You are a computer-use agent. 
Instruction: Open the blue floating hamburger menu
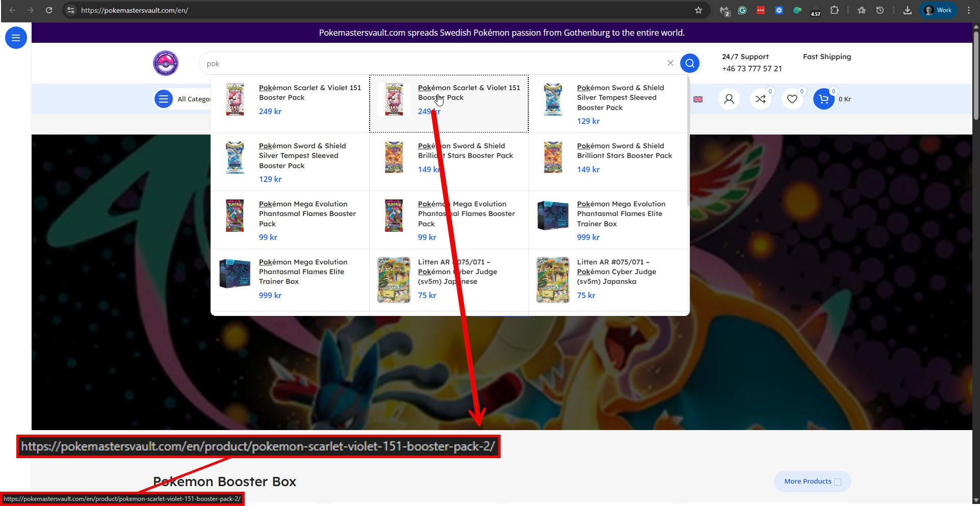16,38
